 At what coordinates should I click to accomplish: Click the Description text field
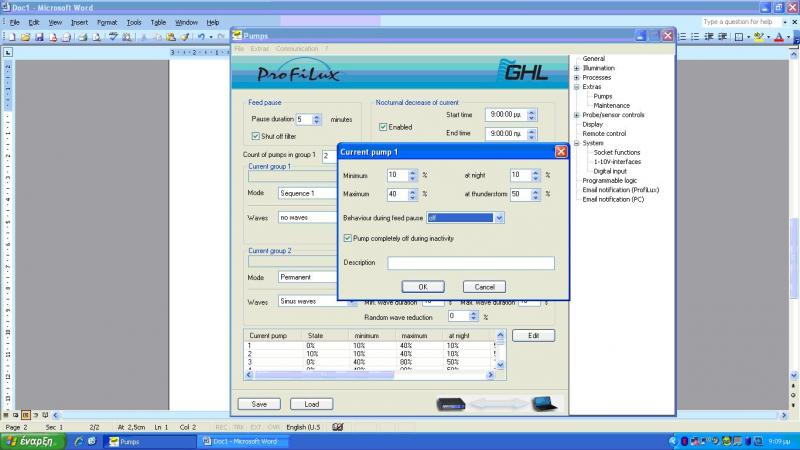(470, 263)
